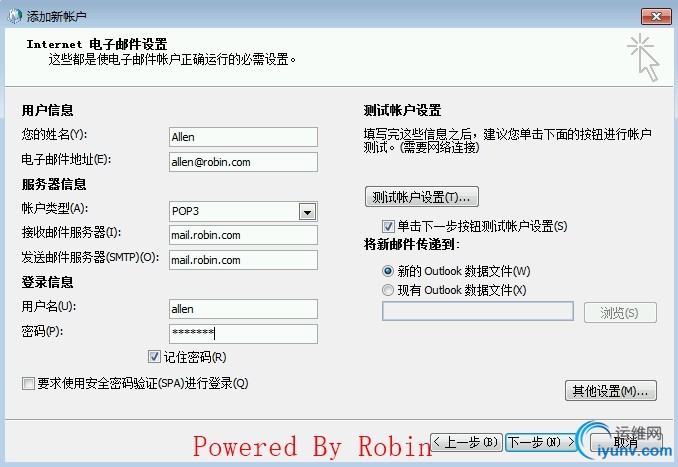Click the 测试帐户设置 heading text
The width and height of the screenshot is (678, 467).
[402, 110]
